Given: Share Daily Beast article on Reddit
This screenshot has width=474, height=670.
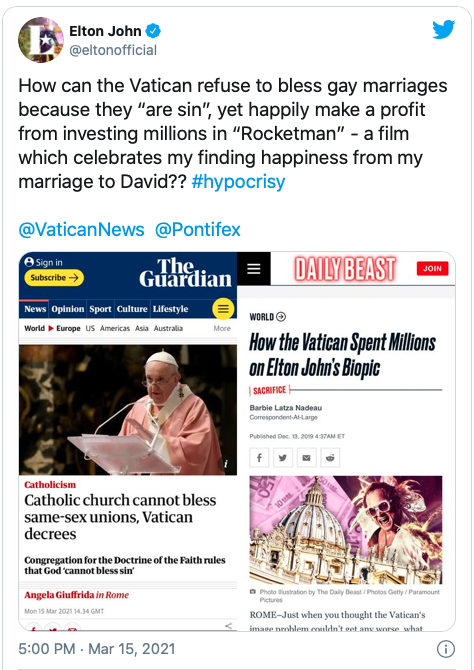Looking at the screenshot, I should (x=330, y=458).
